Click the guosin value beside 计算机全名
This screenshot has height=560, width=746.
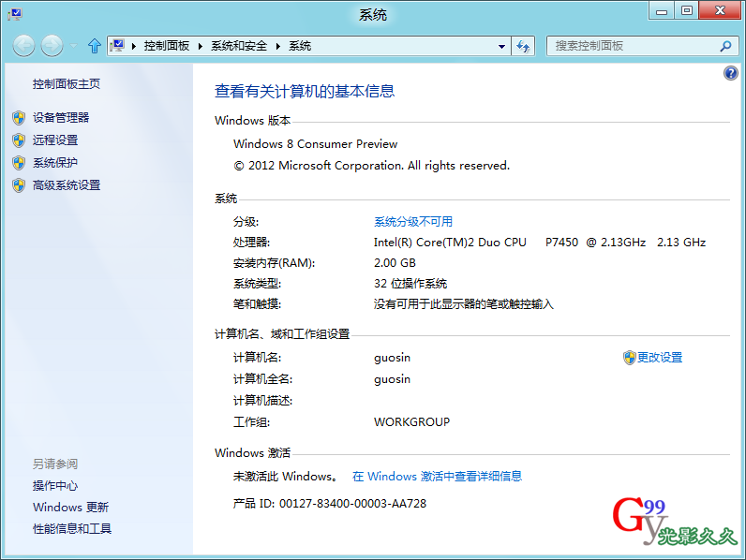[x=392, y=379]
